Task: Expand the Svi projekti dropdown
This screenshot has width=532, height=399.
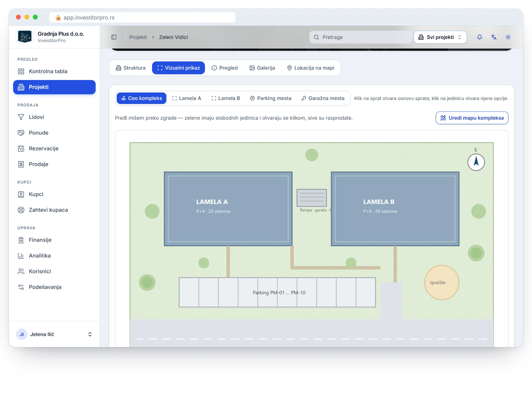Action: pyautogui.click(x=440, y=37)
